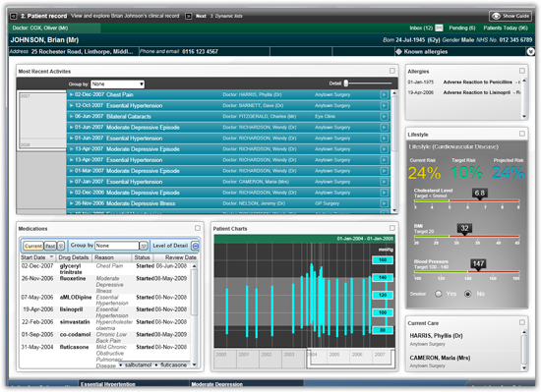Image resolution: width=541 pixels, height=392 pixels.
Task: Open details icon on 13-Apr-2007 Moderate Depressive Episode row
Action: click(x=384, y=149)
